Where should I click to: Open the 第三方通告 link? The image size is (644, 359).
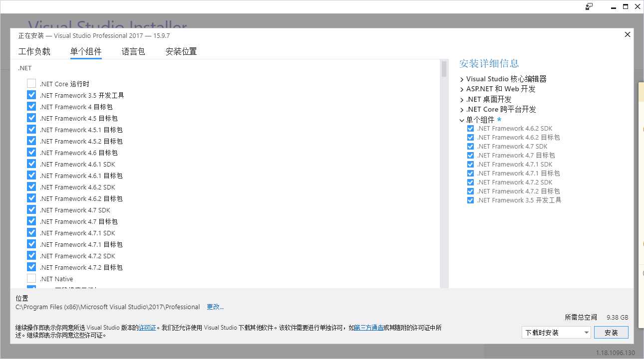pos(369,328)
